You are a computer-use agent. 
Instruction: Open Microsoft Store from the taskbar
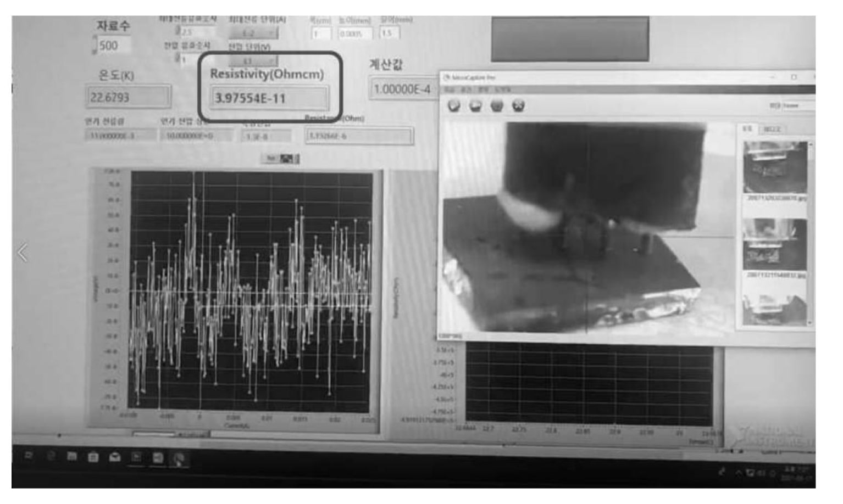click(x=93, y=457)
